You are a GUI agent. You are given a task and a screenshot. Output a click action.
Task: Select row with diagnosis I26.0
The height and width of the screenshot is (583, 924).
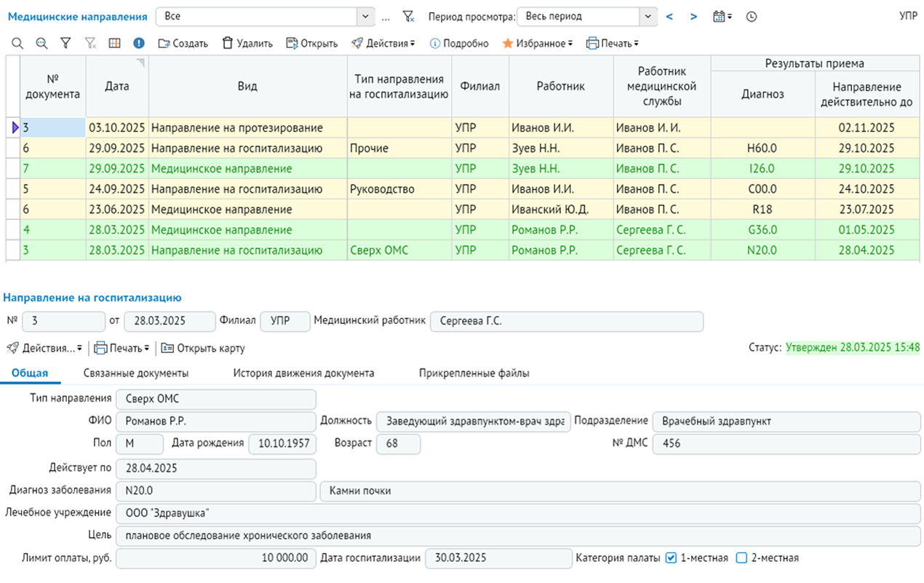click(x=463, y=169)
